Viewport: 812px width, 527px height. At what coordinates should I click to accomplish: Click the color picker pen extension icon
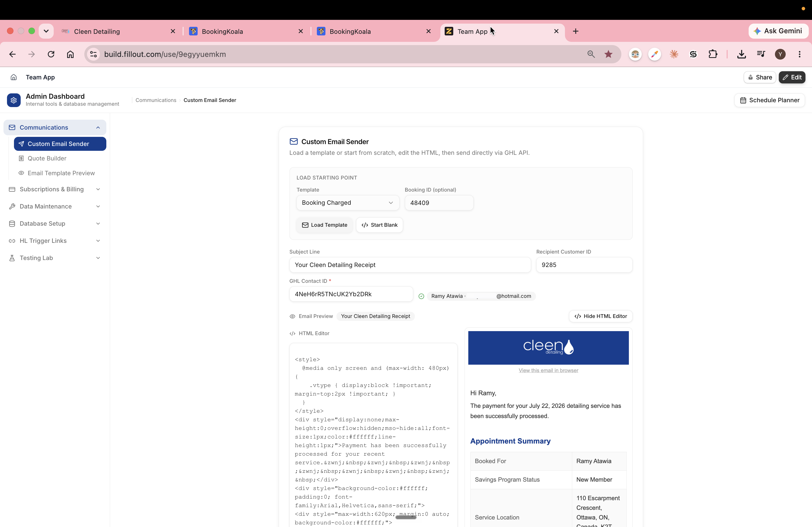point(654,54)
